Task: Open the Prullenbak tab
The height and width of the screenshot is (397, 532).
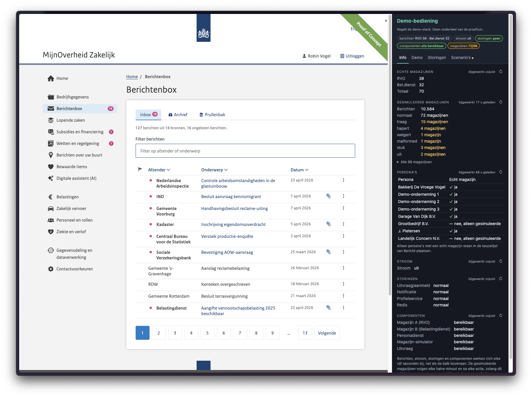Action: coord(212,115)
